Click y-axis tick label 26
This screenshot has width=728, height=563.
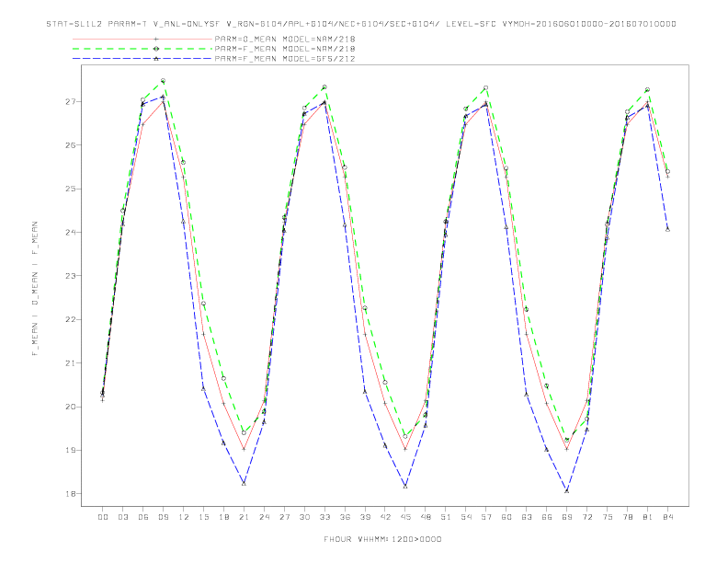coord(71,145)
